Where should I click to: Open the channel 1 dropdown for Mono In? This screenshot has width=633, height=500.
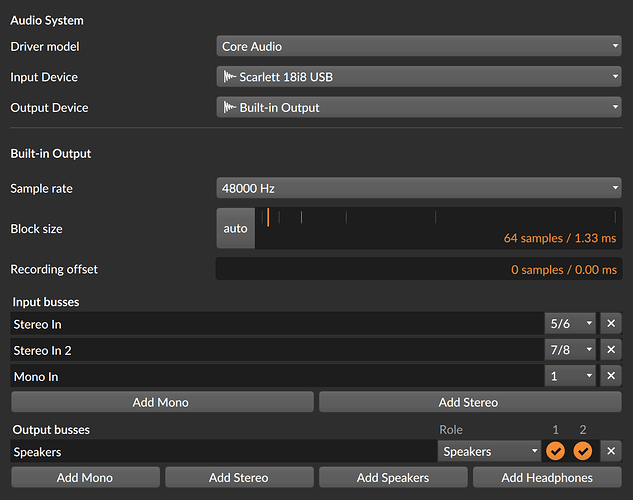[570, 376]
